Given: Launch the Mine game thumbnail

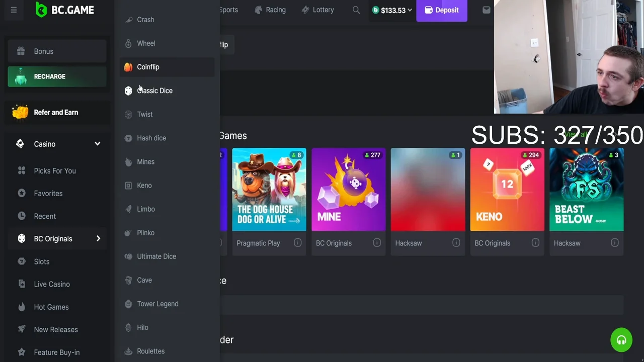Looking at the screenshot, I should coord(349,190).
